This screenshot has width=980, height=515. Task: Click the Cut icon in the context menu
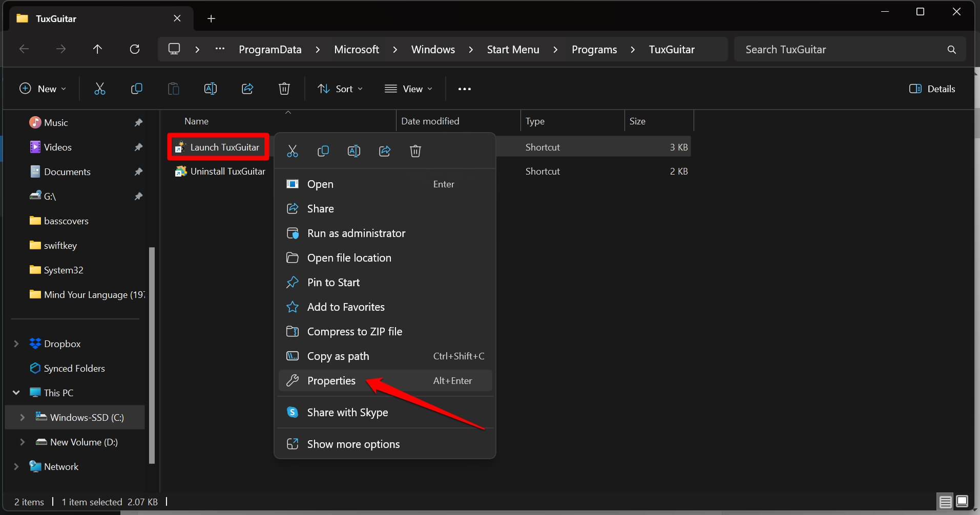tap(292, 151)
